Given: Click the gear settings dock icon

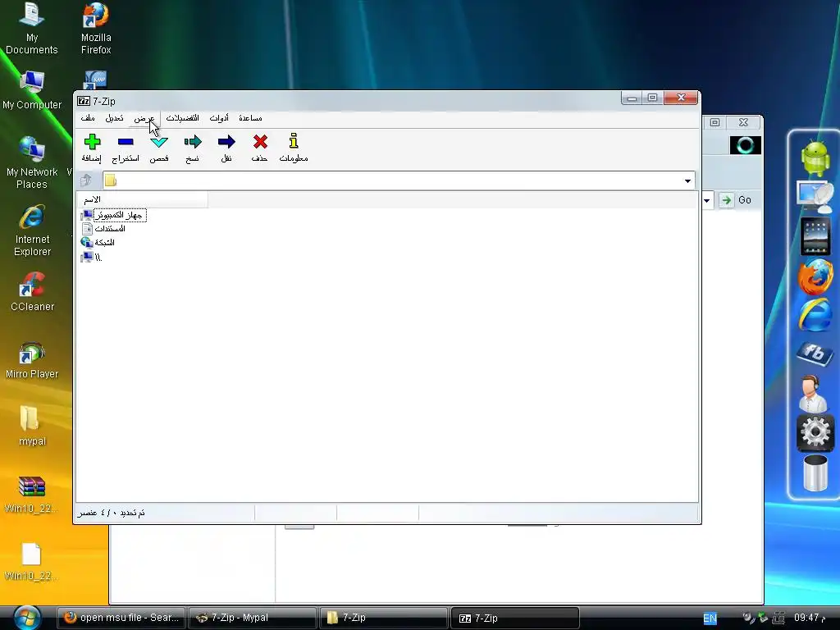Looking at the screenshot, I should pos(815,433).
